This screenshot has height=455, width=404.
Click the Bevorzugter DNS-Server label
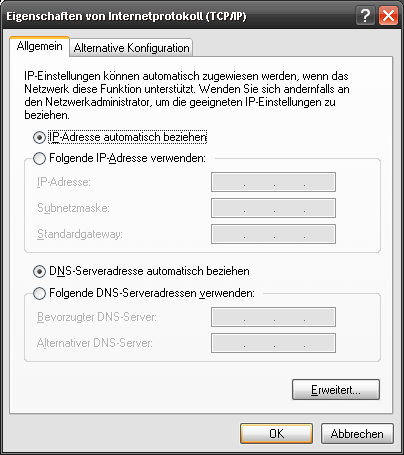click(97, 317)
